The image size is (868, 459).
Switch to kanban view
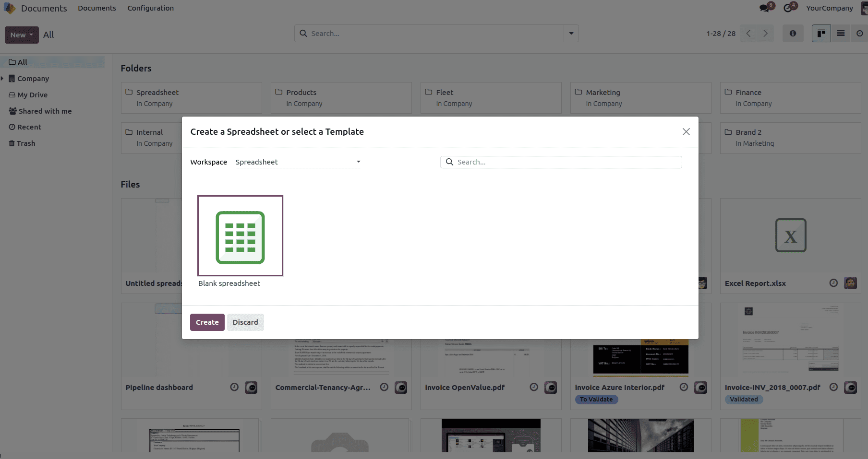click(821, 34)
